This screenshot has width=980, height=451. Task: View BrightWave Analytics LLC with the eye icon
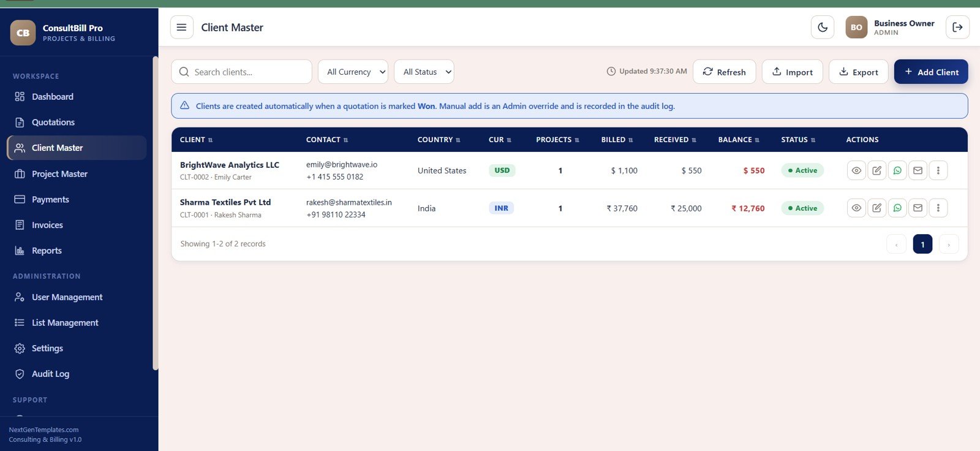(856, 170)
